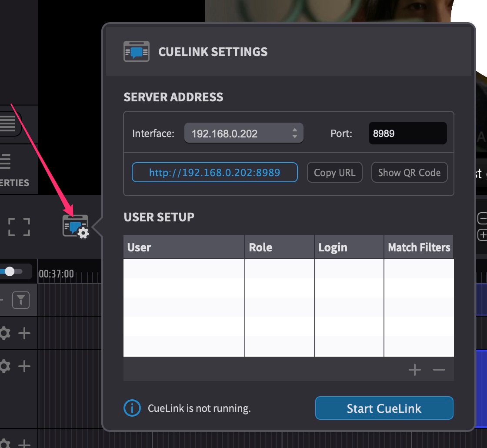This screenshot has width=487, height=448.
Task: Open the http://192.168.0.202:8989 link
Action: (x=215, y=172)
